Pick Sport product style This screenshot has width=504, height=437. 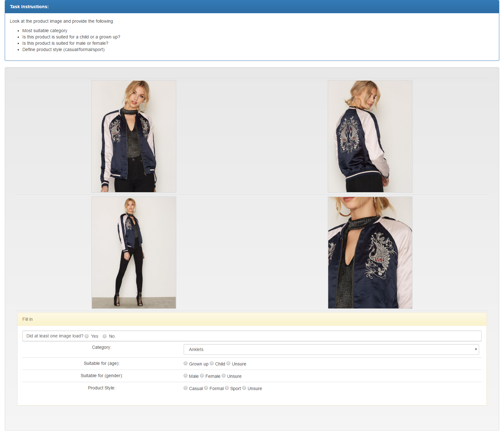(x=227, y=388)
